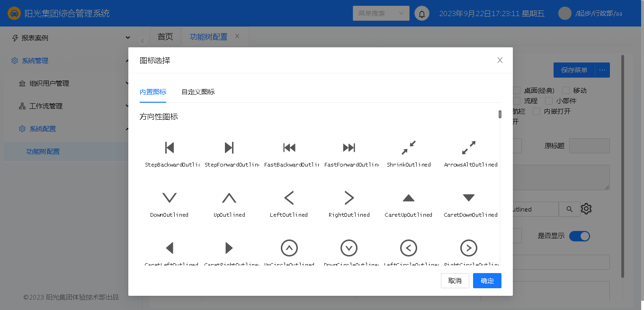Image resolution: width=644 pixels, height=310 pixels.
Task: Choose the DownOutlined chevron icon
Action: point(170,198)
